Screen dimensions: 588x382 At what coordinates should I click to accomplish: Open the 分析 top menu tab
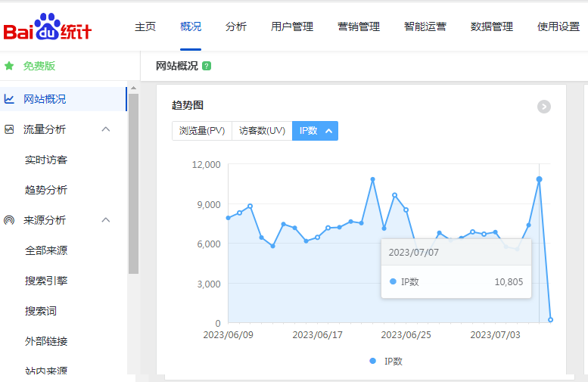coord(236,26)
